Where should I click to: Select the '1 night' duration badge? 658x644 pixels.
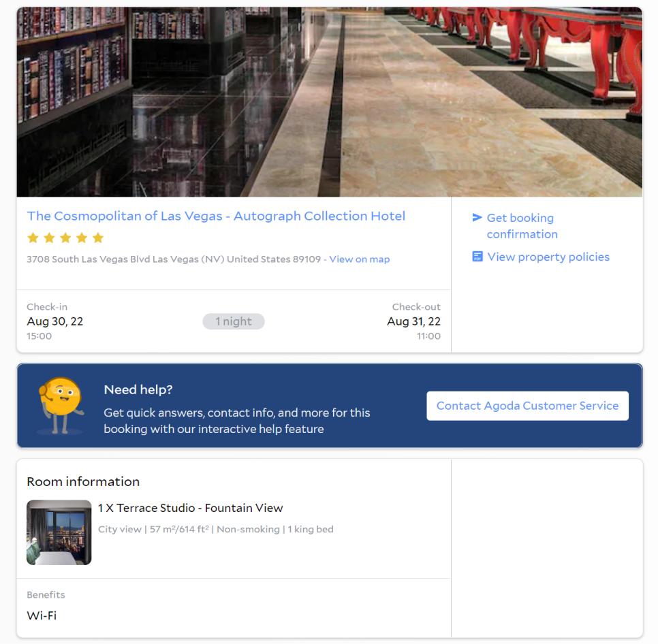234,321
